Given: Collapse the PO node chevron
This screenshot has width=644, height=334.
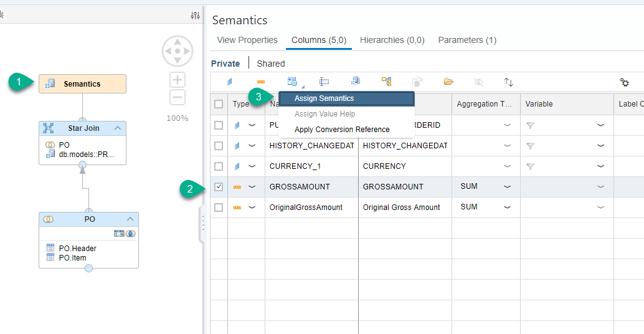Looking at the screenshot, I should (130, 219).
